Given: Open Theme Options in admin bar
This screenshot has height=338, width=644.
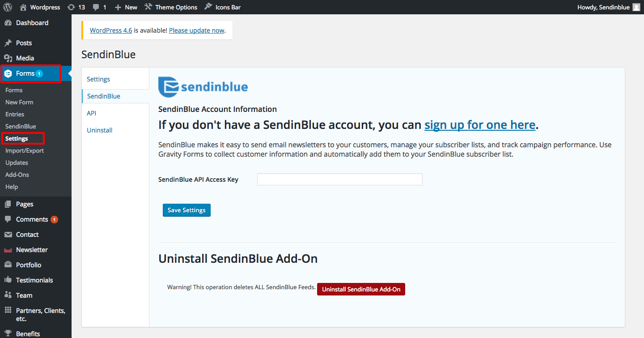Looking at the screenshot, I should point(171,7).
